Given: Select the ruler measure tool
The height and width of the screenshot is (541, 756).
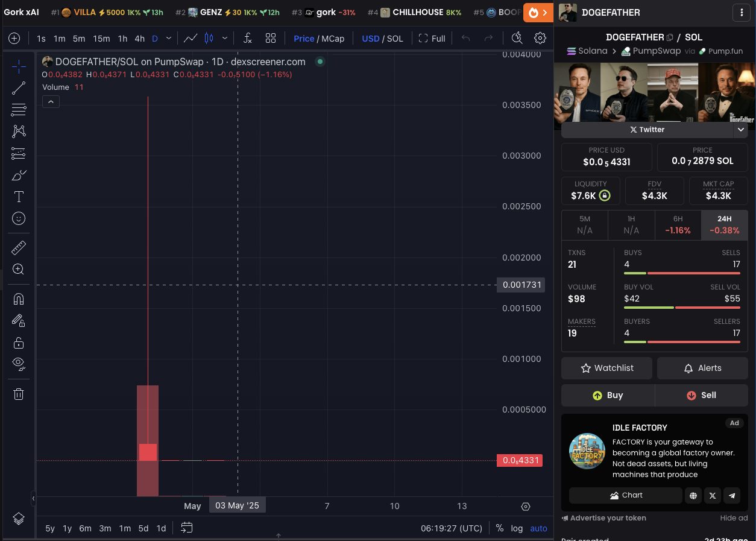Looking at the screenshot, I should (x=19, y=247).
